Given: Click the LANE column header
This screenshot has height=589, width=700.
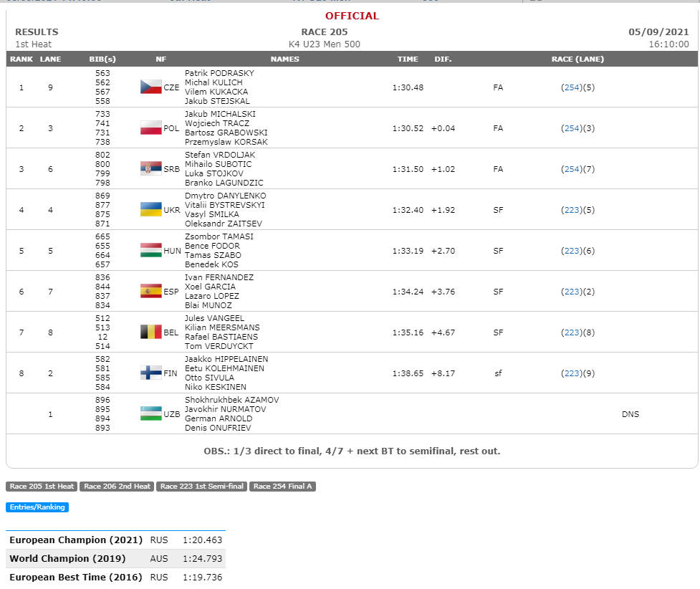Looking at the screenshot, I should 50,59.
